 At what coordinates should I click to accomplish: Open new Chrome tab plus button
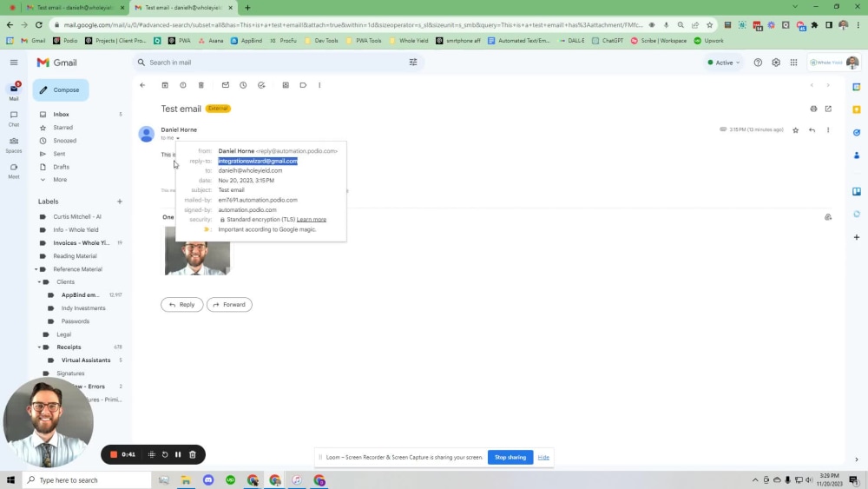coord(247,8)
